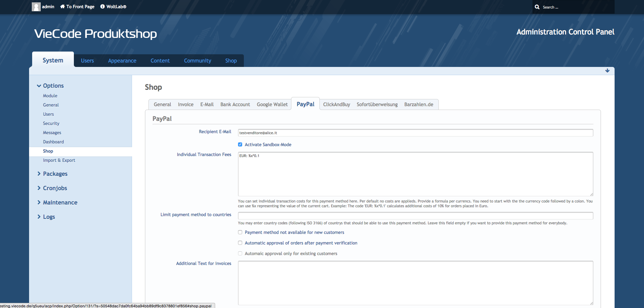The height and width of the screenshot is (308, 644).
Task: Open the Sofortüberweisung tab
Action: tap(377, 104)
